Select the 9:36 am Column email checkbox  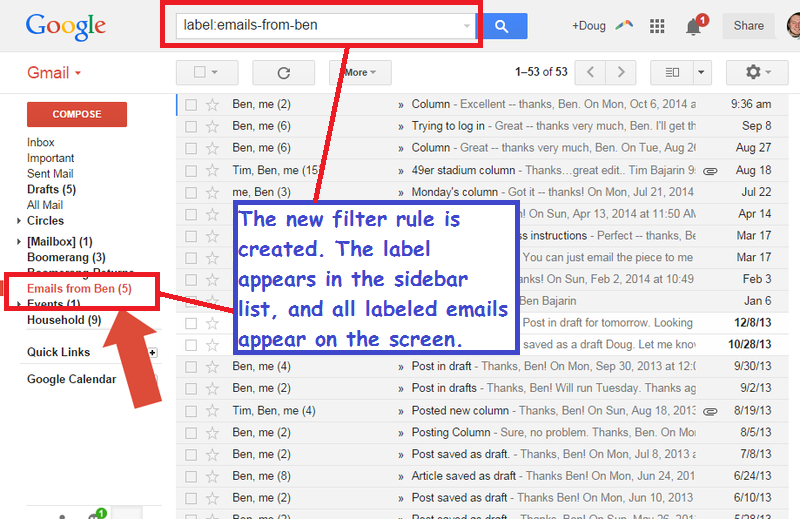coord(191,105)
